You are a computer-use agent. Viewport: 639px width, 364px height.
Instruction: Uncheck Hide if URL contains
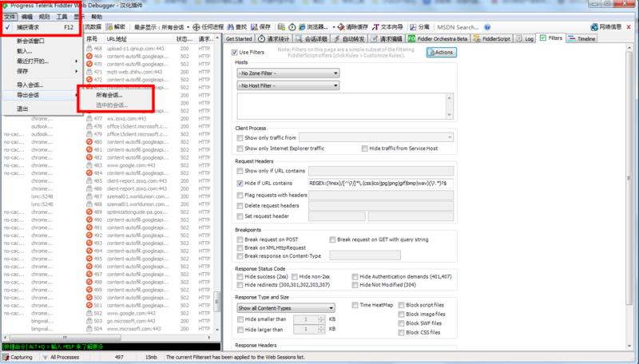tap(240, 184)
